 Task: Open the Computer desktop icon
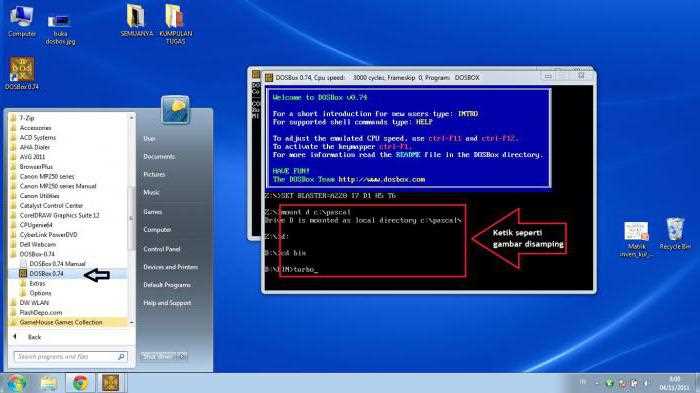tap(21, 21)
